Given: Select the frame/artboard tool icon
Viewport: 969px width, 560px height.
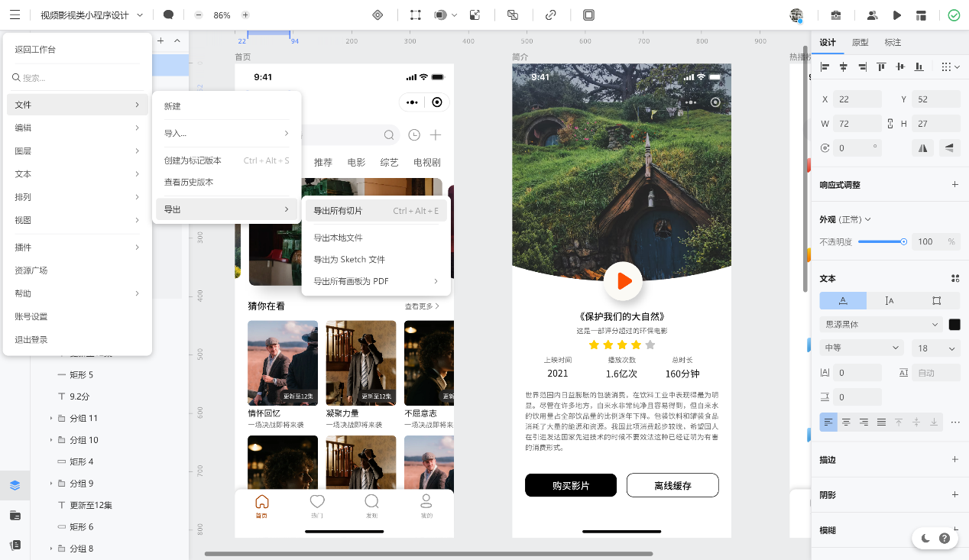Looking at the screenshot, I should point(415,15).
